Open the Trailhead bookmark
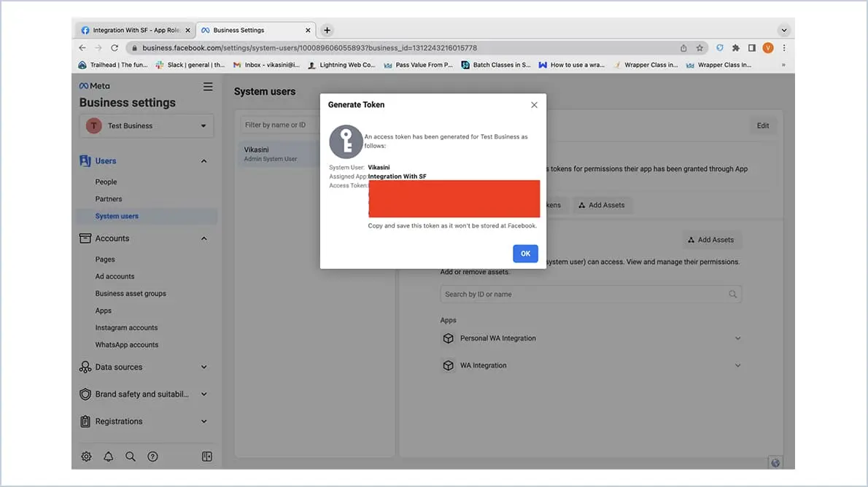 pyautogui.click(x=113, y=65)
